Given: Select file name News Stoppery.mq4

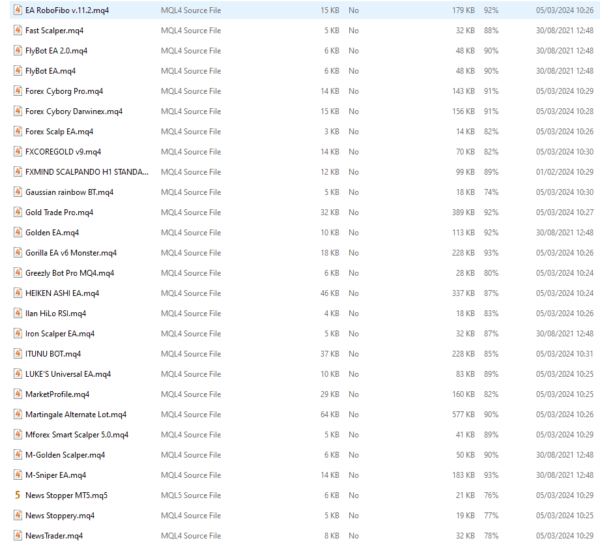Looking at the screenshot, I should 60,516.
